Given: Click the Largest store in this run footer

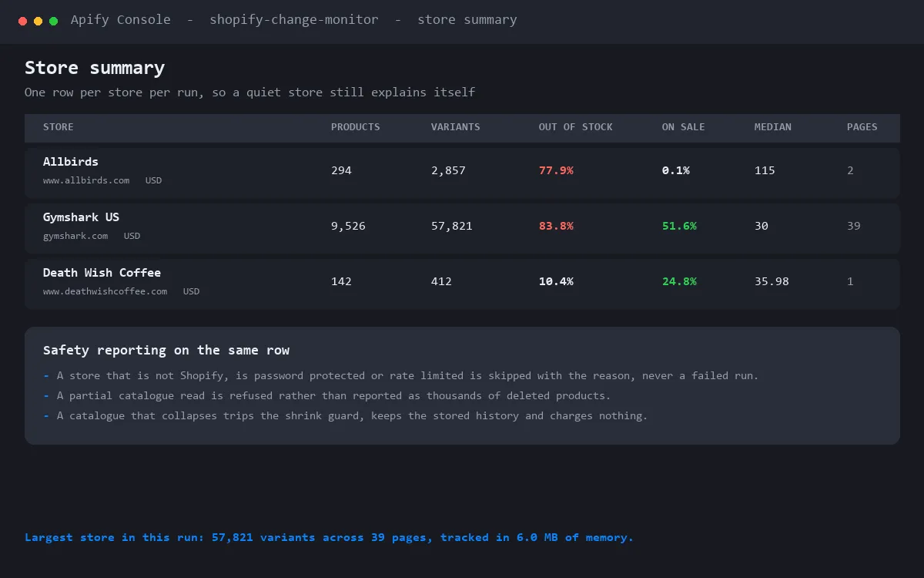Looking at the screenshot, I should coord(329,537).
